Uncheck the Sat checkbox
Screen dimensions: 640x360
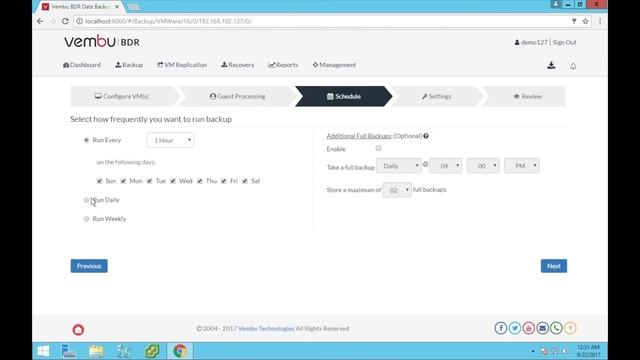pyautogui.click(x=245, y=181)
